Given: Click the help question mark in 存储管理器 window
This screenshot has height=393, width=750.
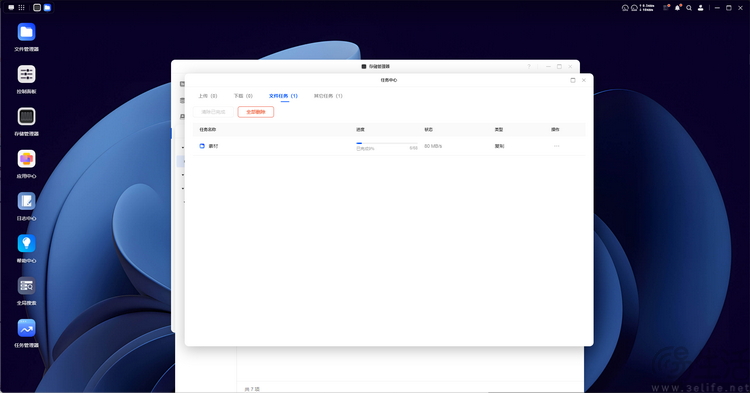Looking at the screenshot, I should (x=529, y=66).
